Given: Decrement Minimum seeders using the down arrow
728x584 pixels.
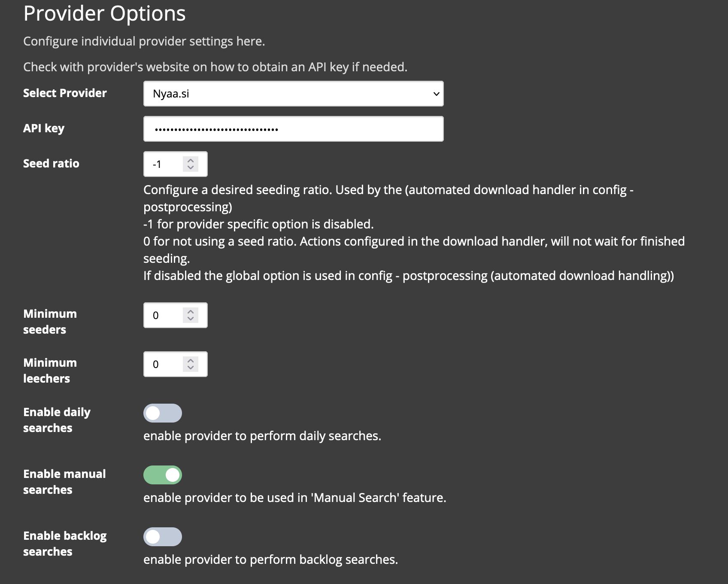Looking at the screenshot, I should click(191, 319).
